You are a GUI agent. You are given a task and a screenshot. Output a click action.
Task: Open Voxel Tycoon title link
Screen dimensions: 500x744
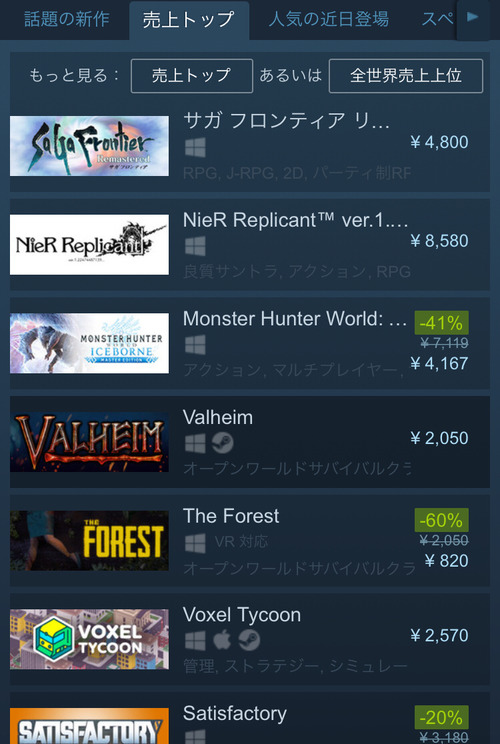(x=242, y=615)
